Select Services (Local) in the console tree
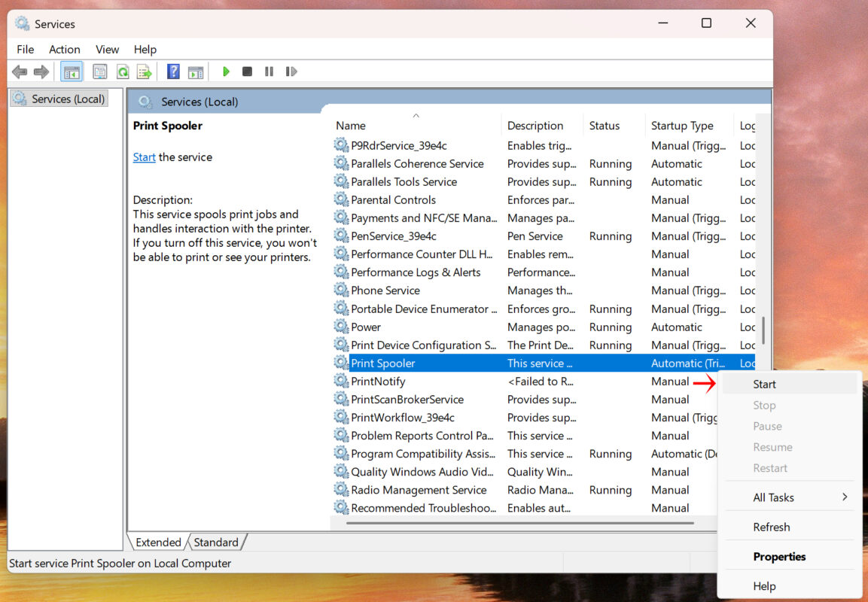The width and height of the screenshot is (868, 602). [x=59, y=99]
